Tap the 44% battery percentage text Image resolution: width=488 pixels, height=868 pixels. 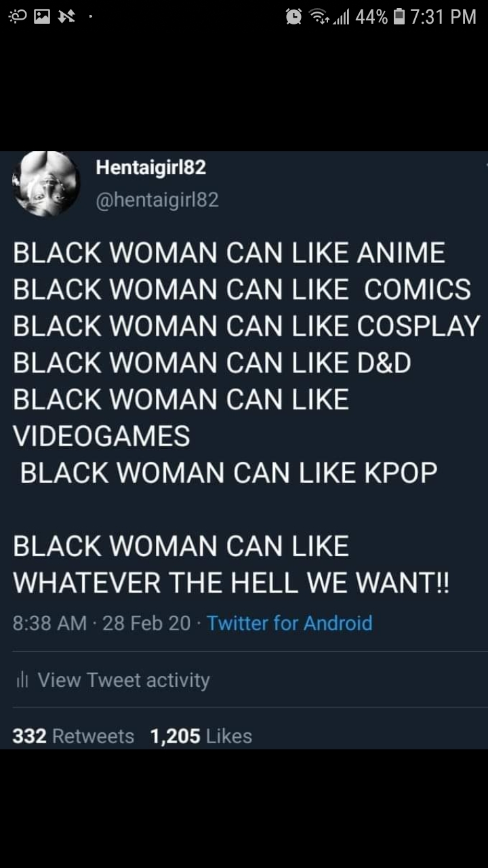(x=371, y=17)
